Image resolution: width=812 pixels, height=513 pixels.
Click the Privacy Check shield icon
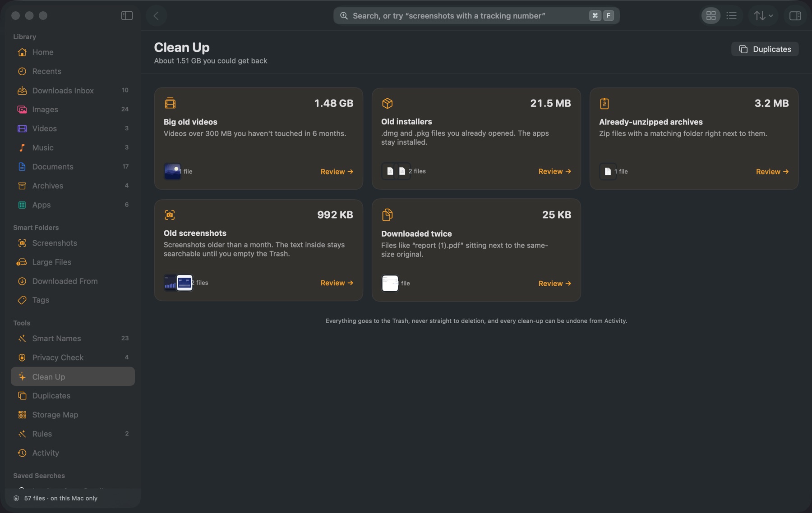[x=22, y=357]
